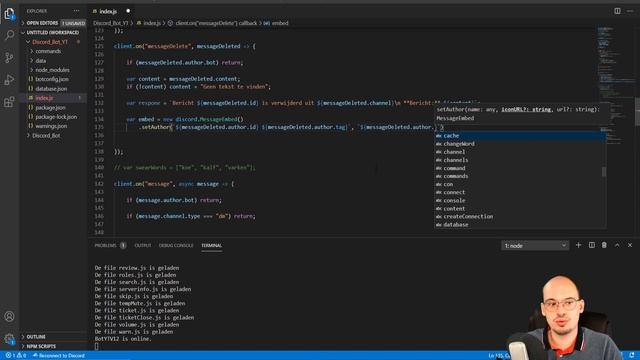Maximize the panel with up chevron

coord(617,245)
